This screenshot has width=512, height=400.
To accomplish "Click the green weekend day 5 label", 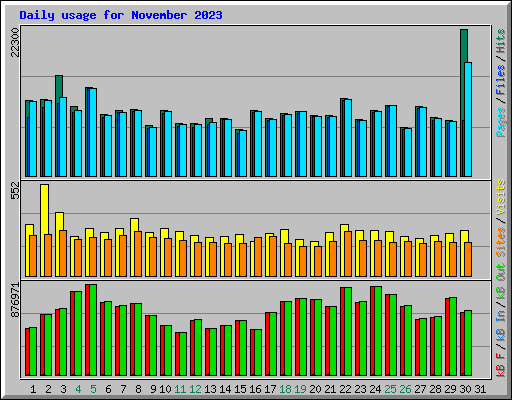I will tap(93, 389).
